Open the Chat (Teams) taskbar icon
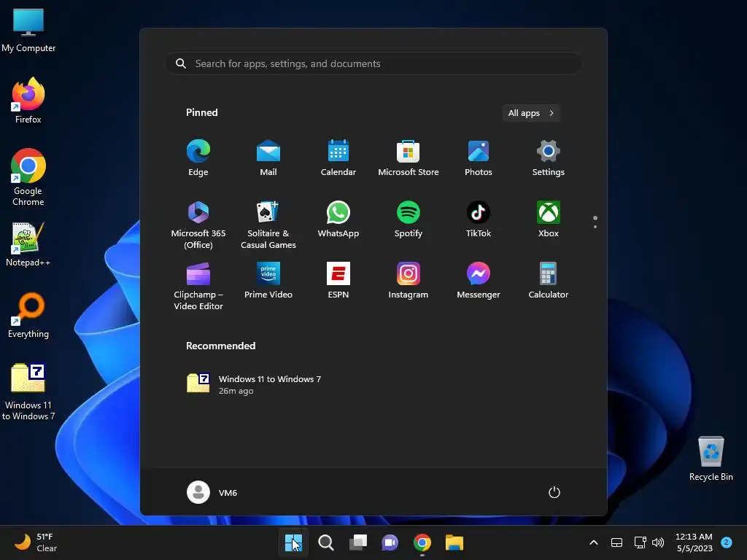 coord(390,542)
